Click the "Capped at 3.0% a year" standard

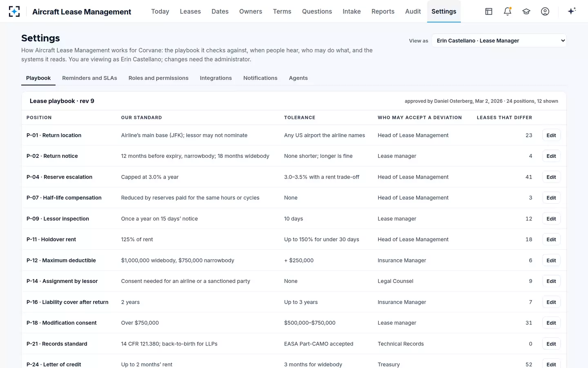150,177
